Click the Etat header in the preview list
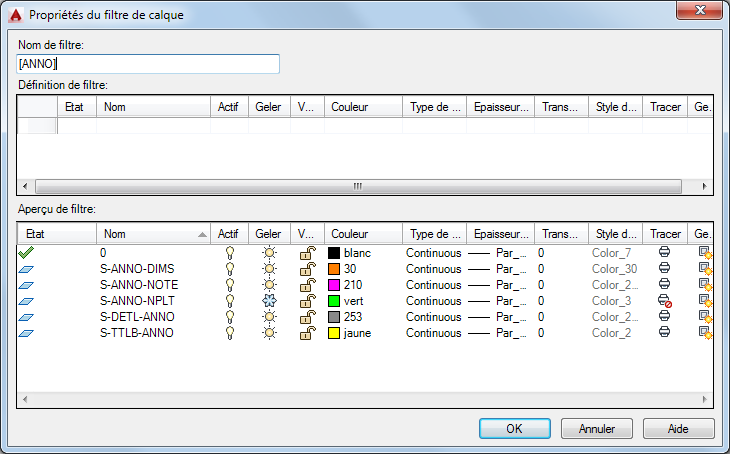Image resolution: width=730 pixels, height=454 pixels. coord(57,234)
